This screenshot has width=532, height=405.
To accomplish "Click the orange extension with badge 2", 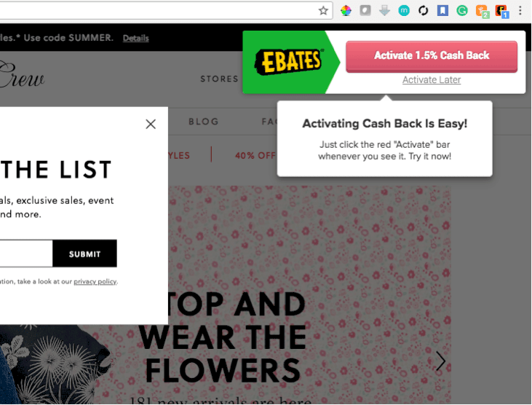I will coord(482,12).
